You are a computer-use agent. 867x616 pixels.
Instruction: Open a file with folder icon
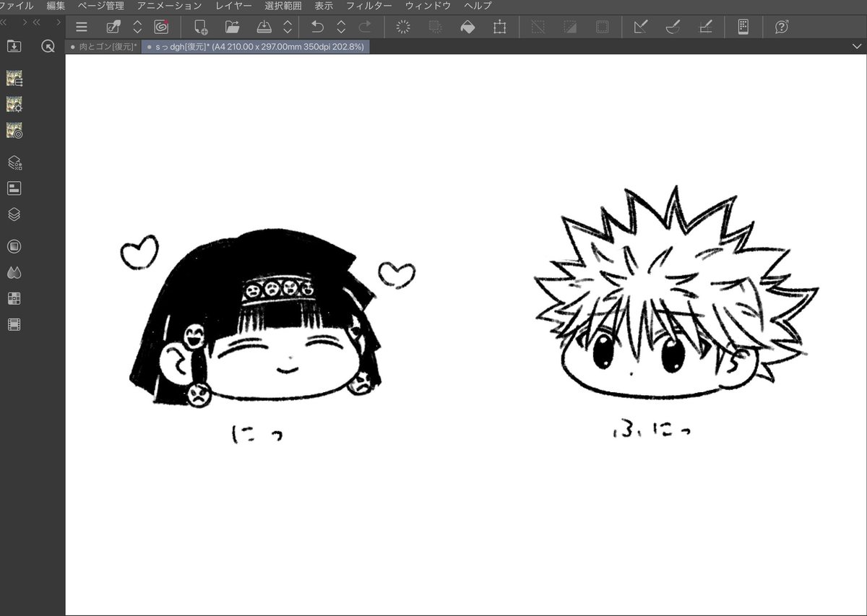point(232,27)
